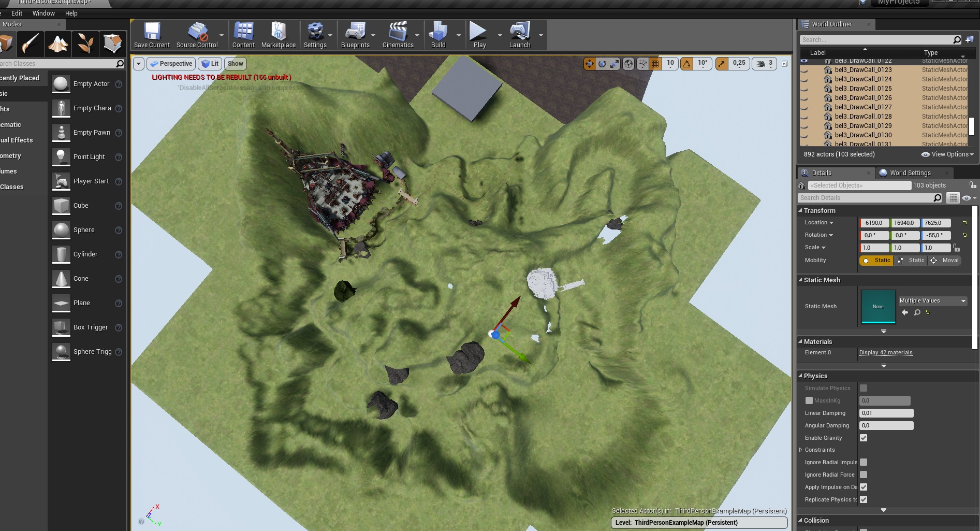Select the Foliage mode leaf icon

pyautogui.click(x=85, y=44)
